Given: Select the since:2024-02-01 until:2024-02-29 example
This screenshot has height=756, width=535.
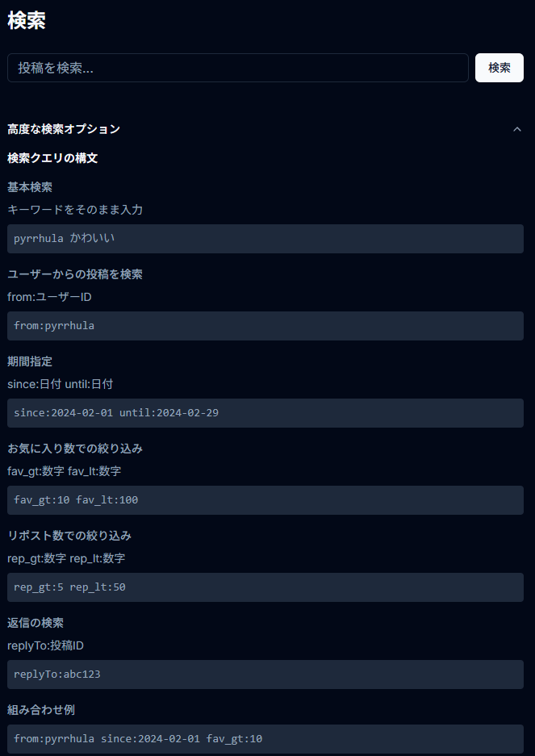Looking at the screenshot, I should click(265, 412).
